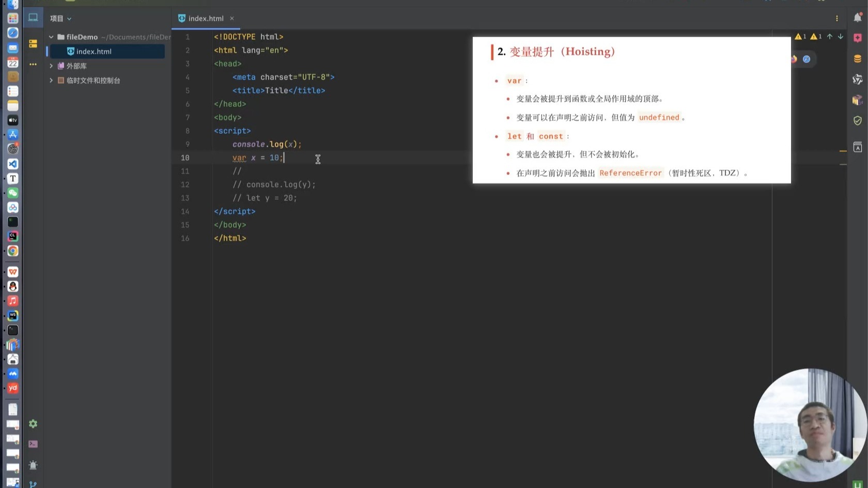This screenshot has width=868, height=488.
Task: Open Safari from the Dock
Action: (13, 33)
